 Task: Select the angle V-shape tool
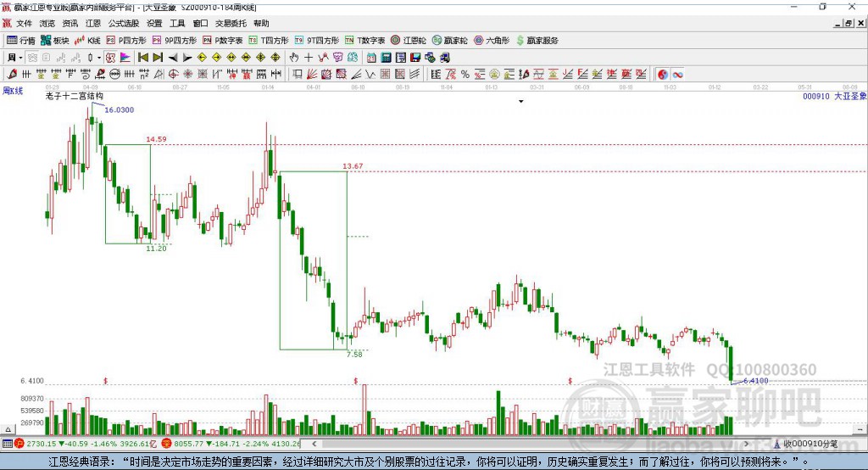[370, 75]
